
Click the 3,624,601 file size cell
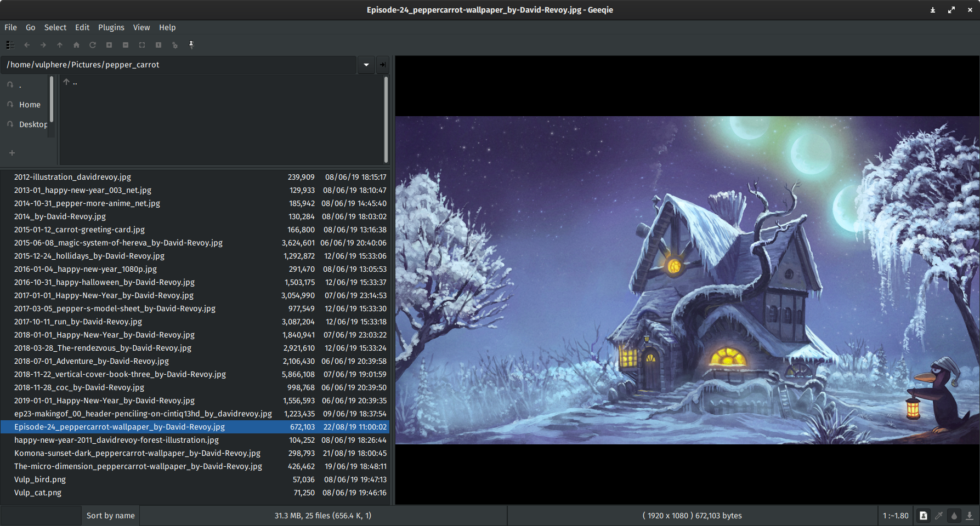(x=298, y=243)
